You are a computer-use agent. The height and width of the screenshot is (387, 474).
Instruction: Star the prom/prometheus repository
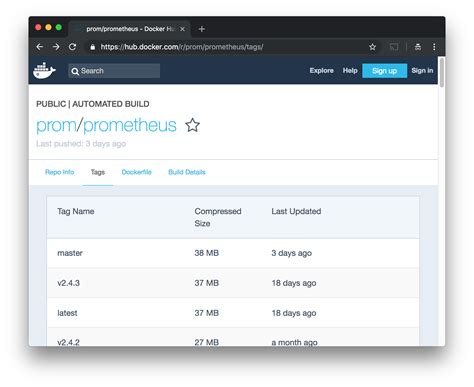pos(192,125)
